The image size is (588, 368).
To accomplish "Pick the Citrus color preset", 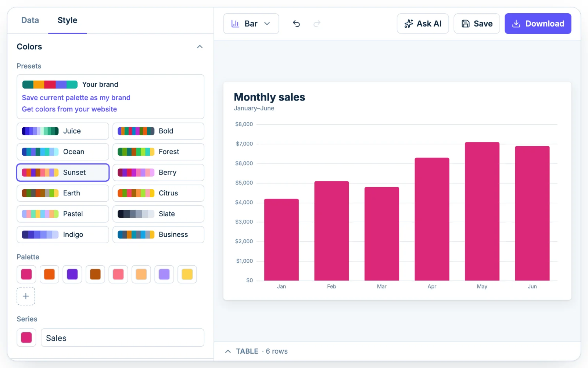I will tap(158, 193).
